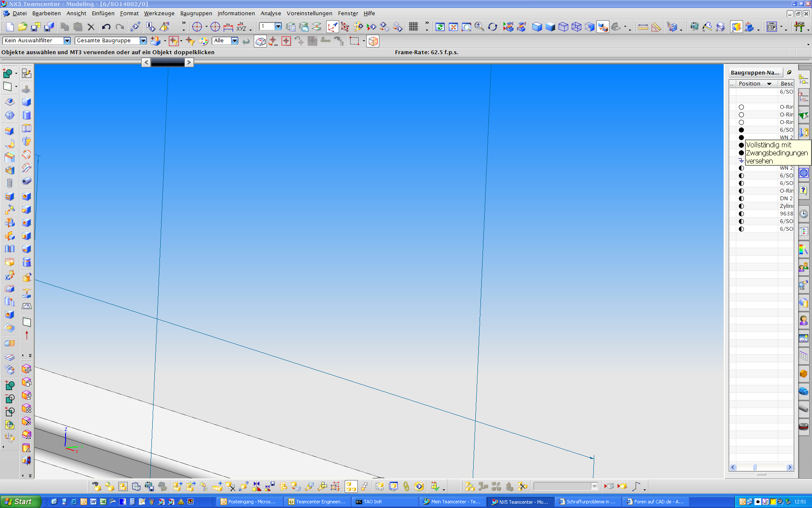
Task: Toggle first O-Ring constraint circle
Action: coord(741,107)
